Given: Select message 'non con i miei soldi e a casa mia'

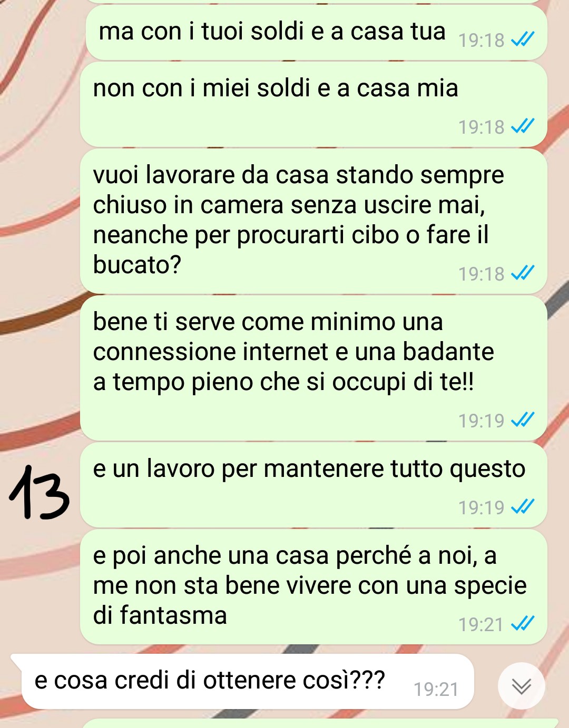Looking at the screenshot, I should [x=313, y=104].
